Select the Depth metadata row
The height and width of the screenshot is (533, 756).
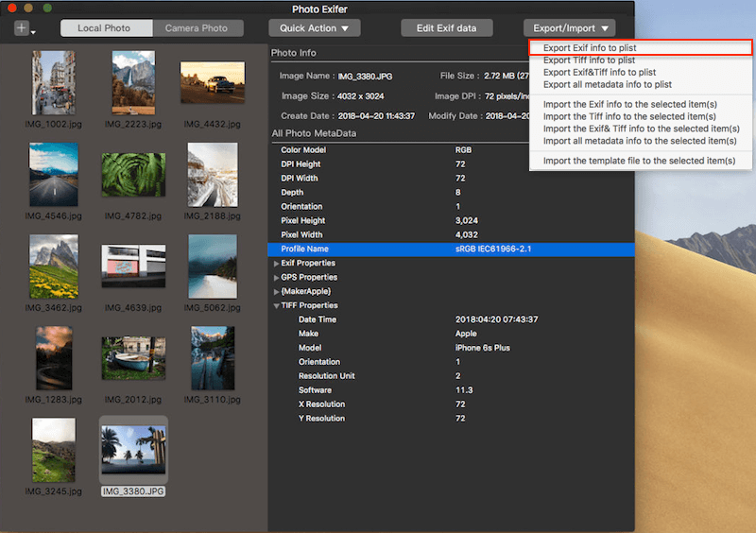tap(452, 193)
